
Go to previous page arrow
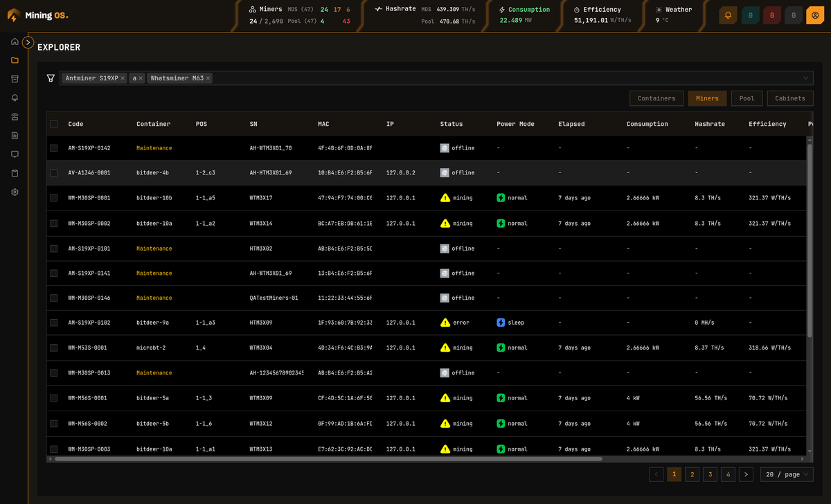656,474
